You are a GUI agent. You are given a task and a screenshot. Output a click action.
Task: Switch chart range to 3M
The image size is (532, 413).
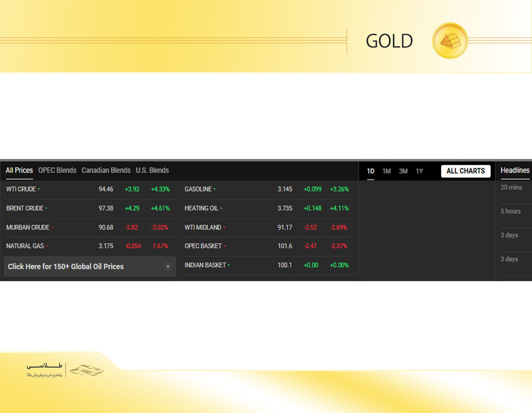tap(403, 171)
